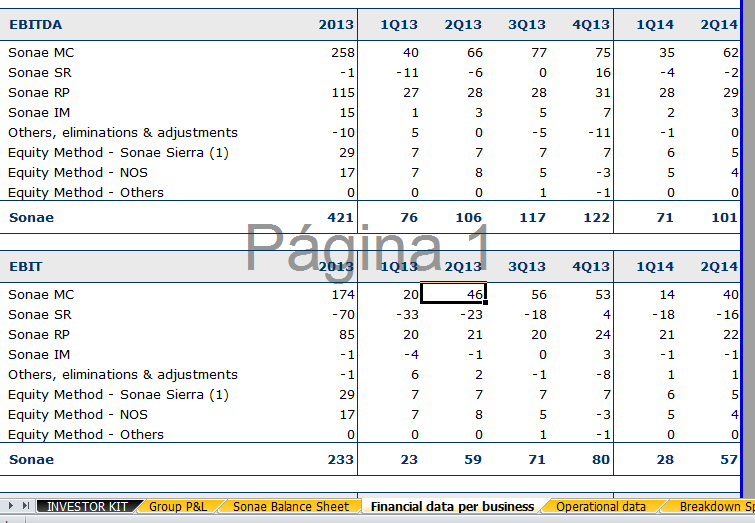Click EBIT Sonae total 2Q13 value 59

(473, 460)
